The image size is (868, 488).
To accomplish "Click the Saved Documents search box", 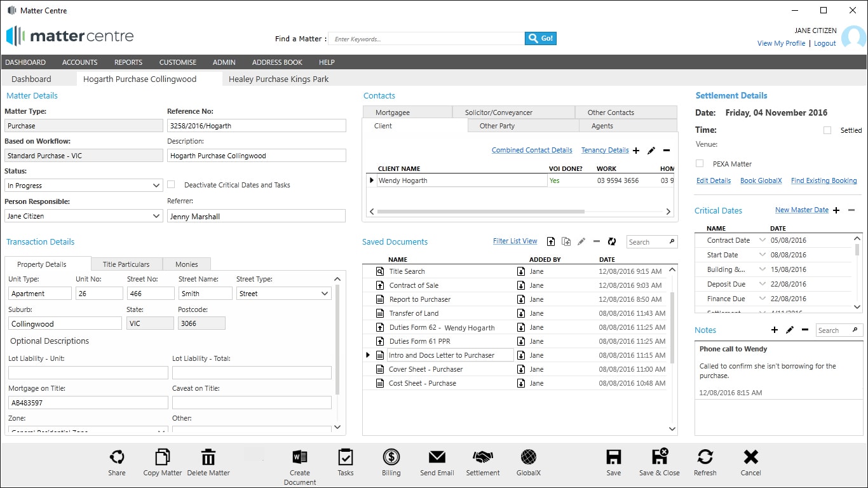I will 652,241.
